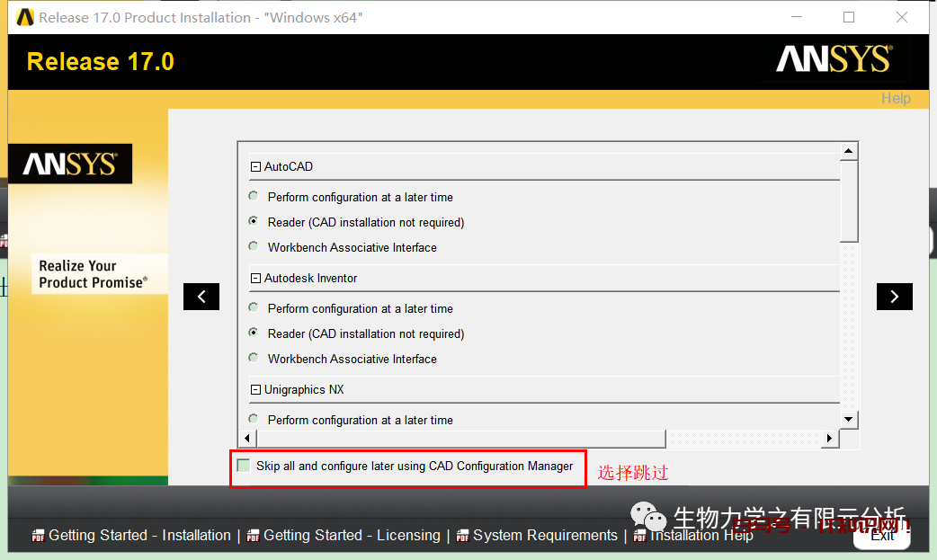Collapse the Unigraphics NX section
The height and width of the screenshot is (560, 937).
(255, 390)
